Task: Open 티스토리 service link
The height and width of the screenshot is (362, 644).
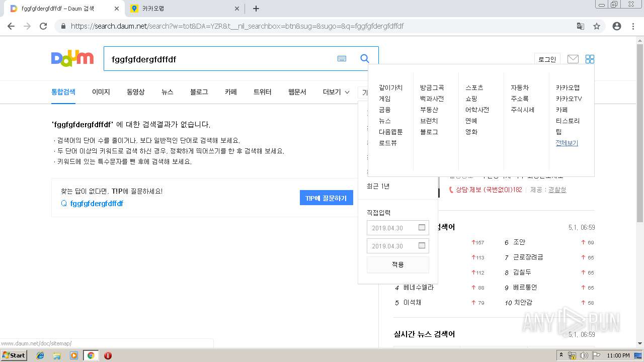Action: pyautogui.click(x=568, y=121)
